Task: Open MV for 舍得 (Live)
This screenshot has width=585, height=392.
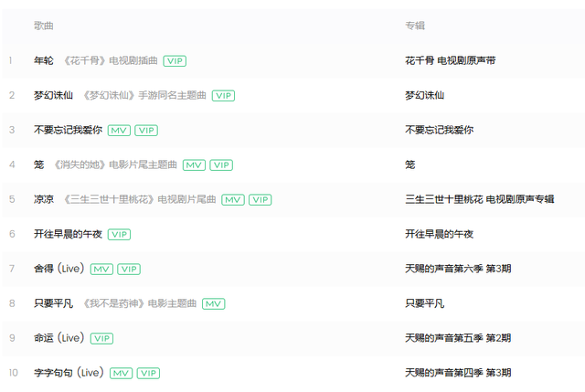Action: pyautogui.click(x=101, y=269)
